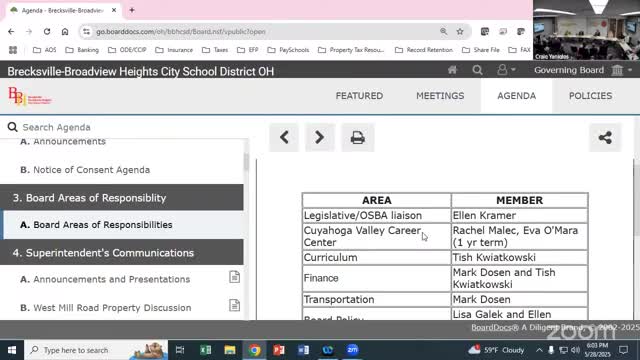
Task: Print the agenda item
Action: pyautogui.click(x=358, y=137)
